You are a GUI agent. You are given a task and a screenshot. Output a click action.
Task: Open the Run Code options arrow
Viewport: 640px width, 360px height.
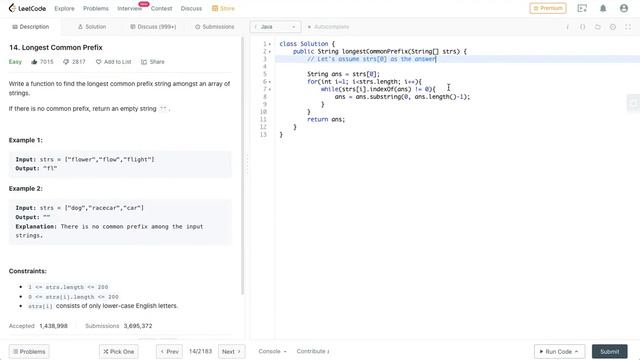click(x=576, y=351)
